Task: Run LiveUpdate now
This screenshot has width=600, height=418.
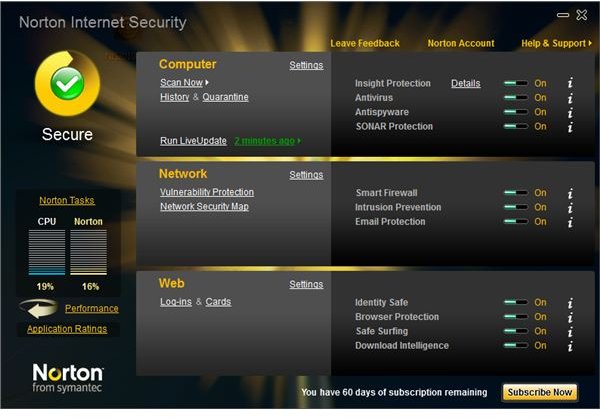Action: (x=193, y=141)
